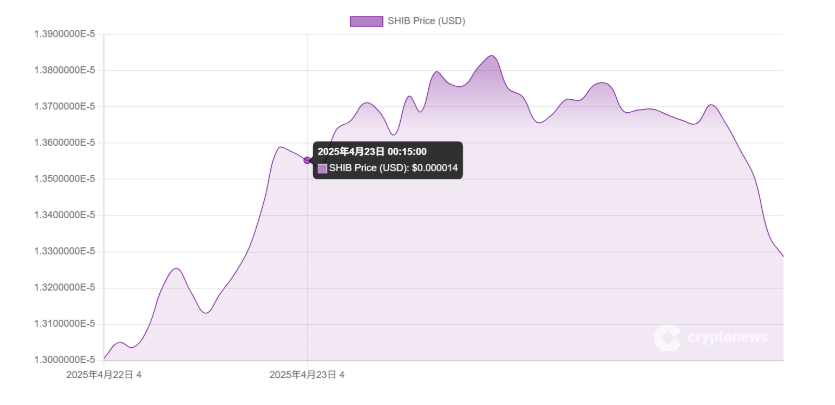
Task: Click the 1.3500000E-5 y-axis label
Action: (x=65, y=179)
